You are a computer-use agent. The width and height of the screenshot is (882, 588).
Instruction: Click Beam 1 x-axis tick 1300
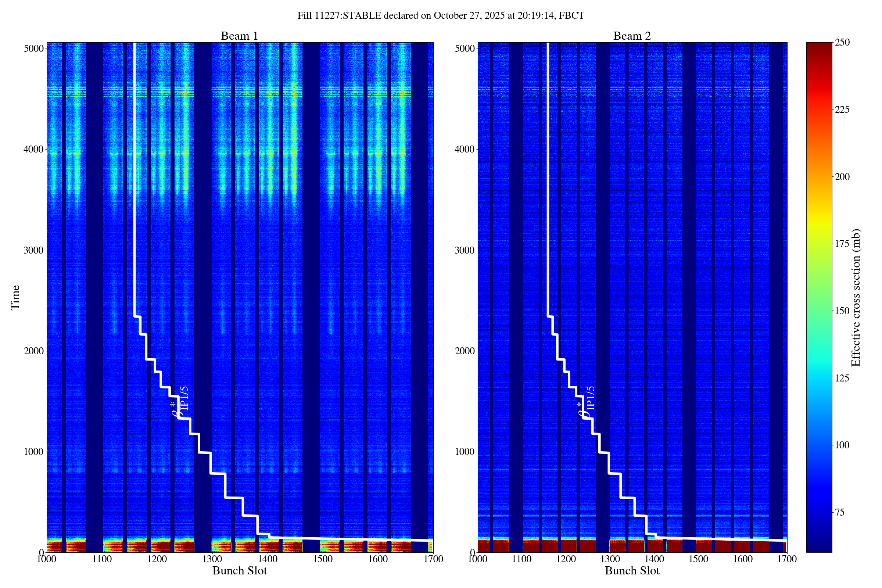[212, 559]
